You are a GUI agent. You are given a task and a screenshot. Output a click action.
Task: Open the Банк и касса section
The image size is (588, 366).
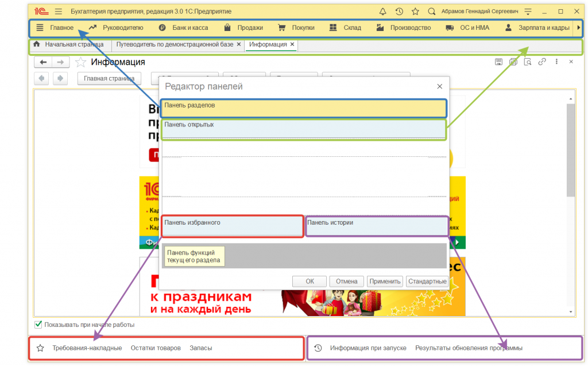[x=183, y=28]
